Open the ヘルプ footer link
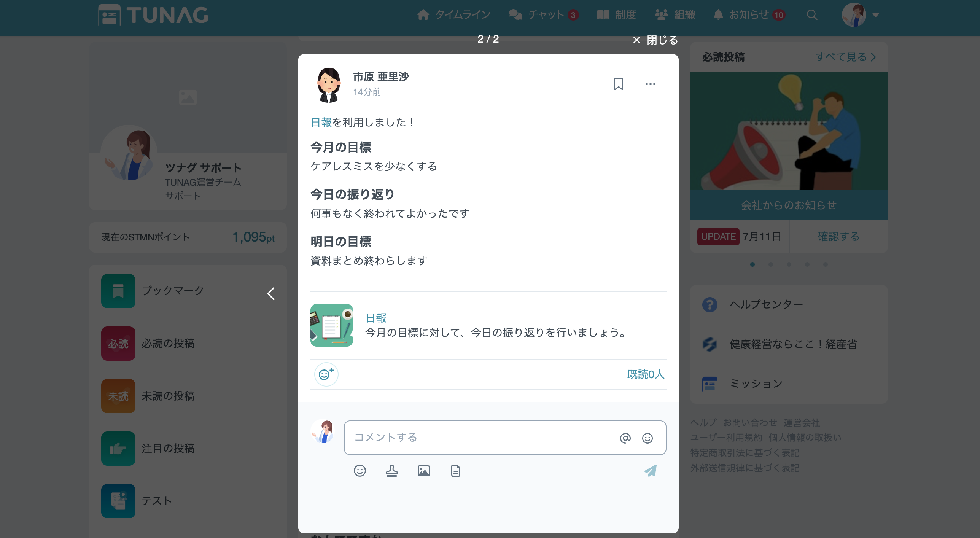980x538 pixels. tap(703, 423)
